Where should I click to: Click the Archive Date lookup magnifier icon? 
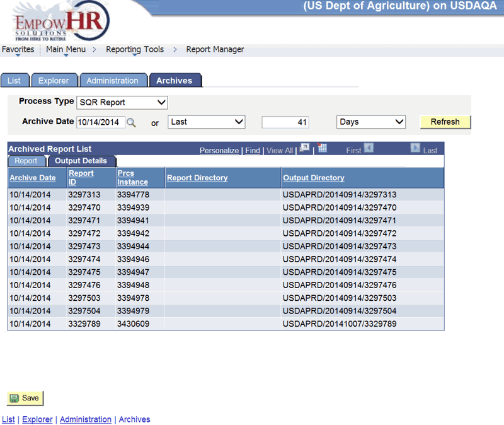pos(131,122)
